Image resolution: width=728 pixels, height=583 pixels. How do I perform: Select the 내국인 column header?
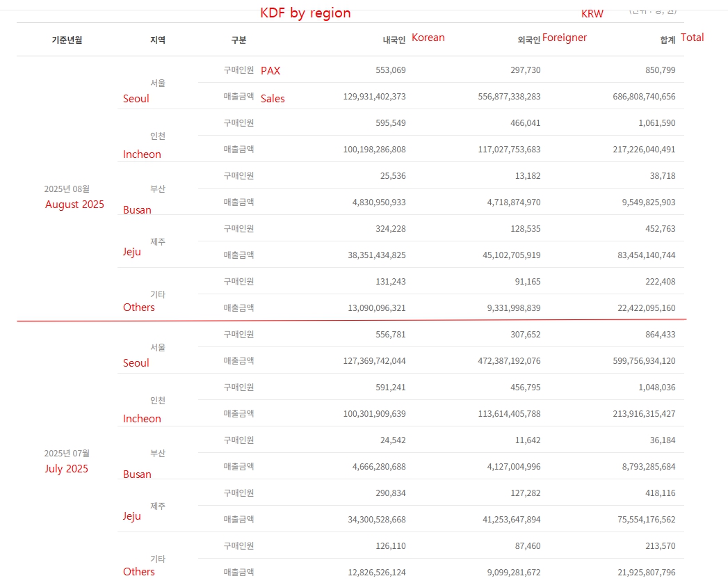[394, 40]
